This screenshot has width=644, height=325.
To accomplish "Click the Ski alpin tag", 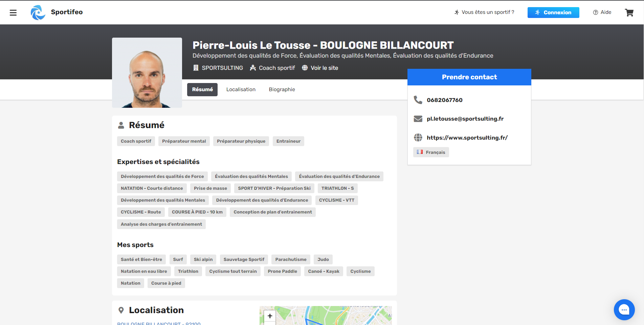I will (x=203, y=260).
